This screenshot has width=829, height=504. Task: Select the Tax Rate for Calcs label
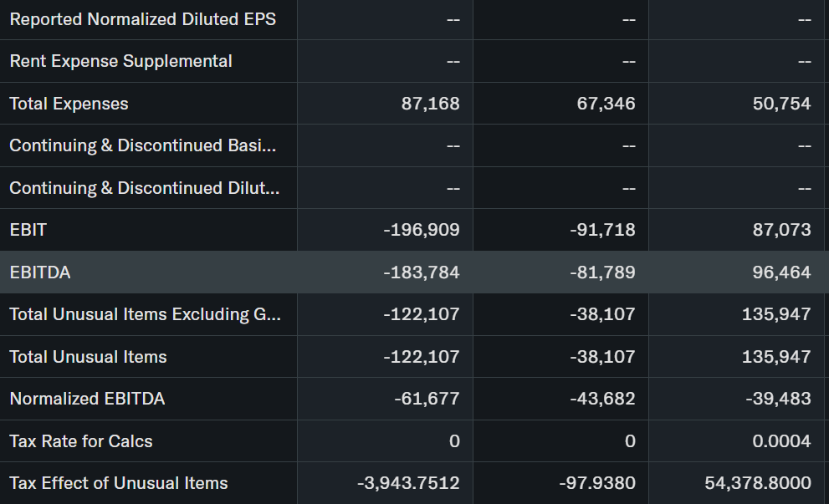(80, 441)
